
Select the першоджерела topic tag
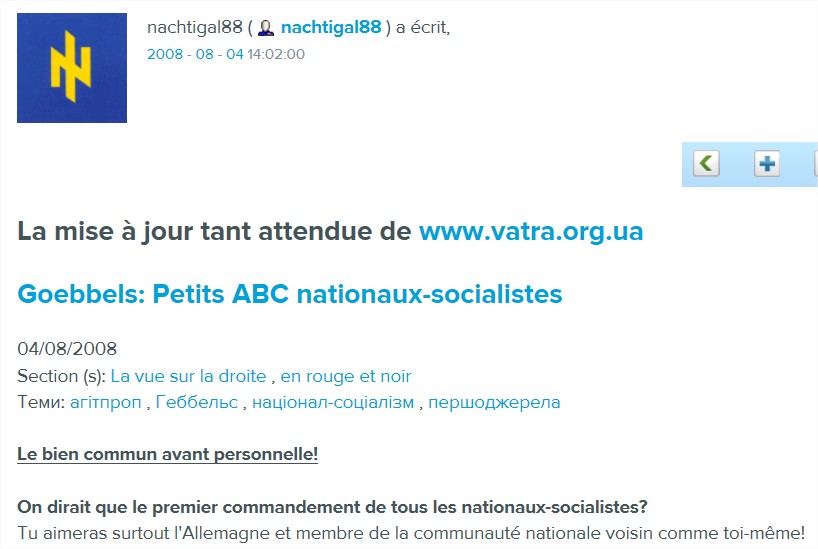[x=494, y=402]
